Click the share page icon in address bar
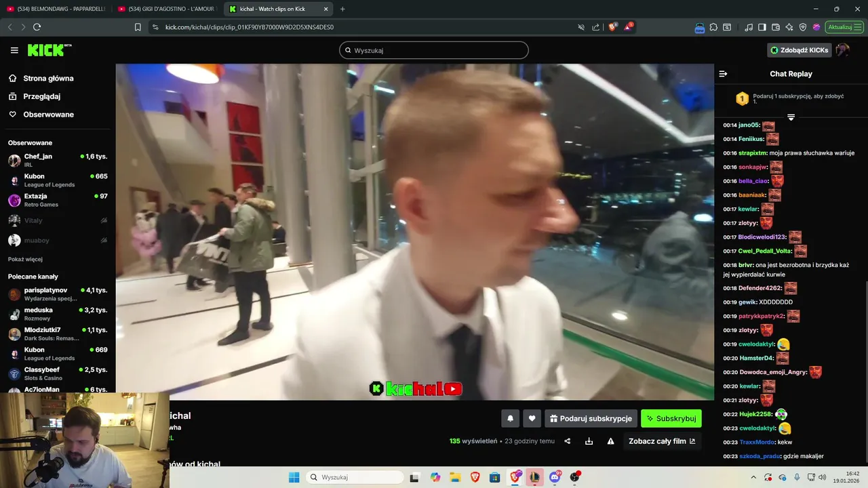Image resolution: width=868 pixels, height=488 pixels. [x=596, y=27]
